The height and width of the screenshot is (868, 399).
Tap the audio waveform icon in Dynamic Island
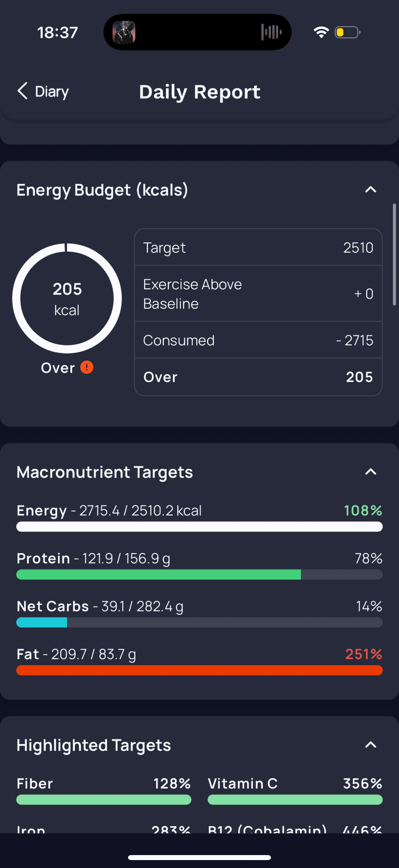pos(271,32)
